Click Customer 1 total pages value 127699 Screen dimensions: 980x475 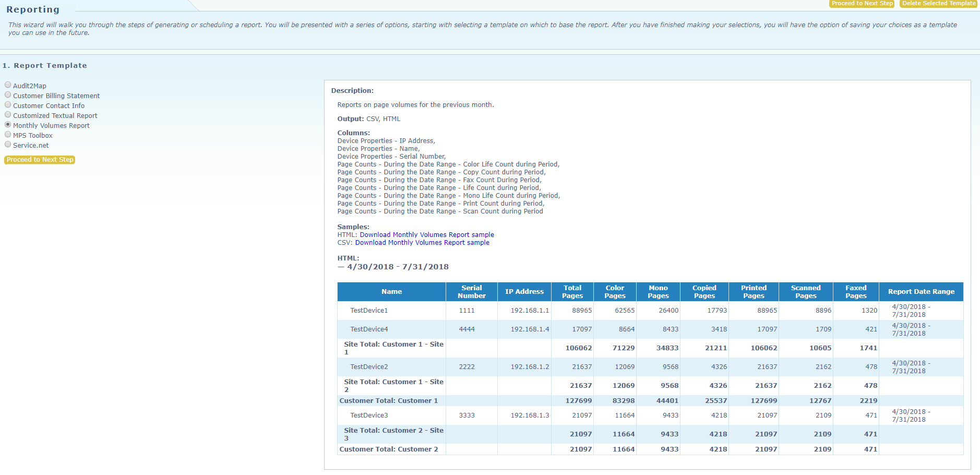click(x=579, y=401)
